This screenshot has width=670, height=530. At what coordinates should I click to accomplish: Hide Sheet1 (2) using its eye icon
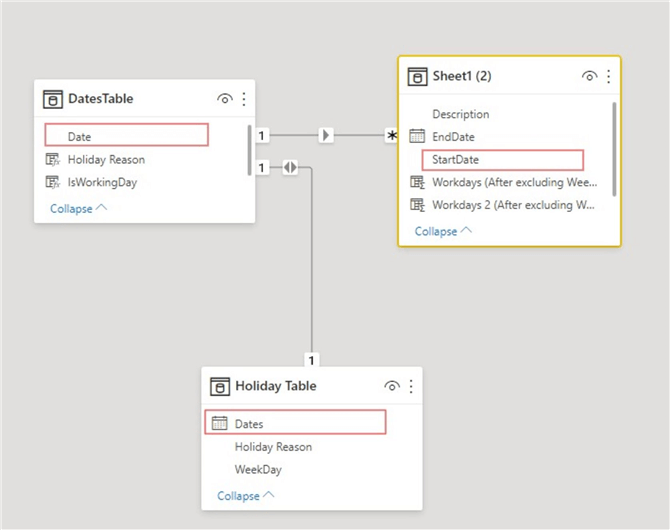(590, 76)
